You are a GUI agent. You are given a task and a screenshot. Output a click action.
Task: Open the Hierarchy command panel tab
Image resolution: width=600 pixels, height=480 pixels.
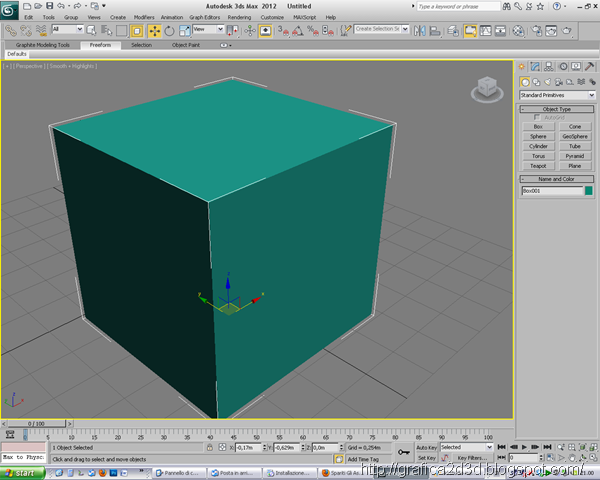click(x=547, y=67)
